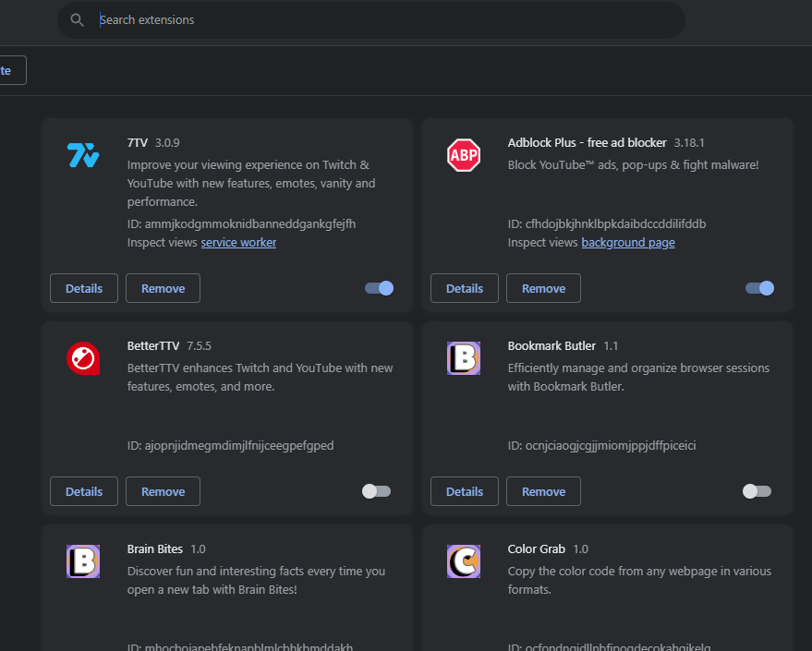Click the Bookmark Butler ID text
Image resolution: width=812 pixels, height=651 pixels.
click(601, 446)
